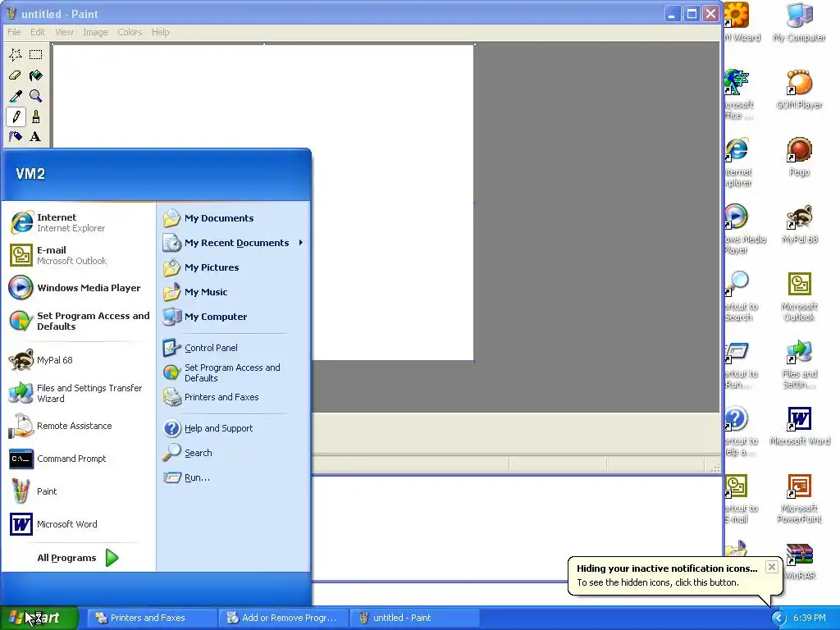
Task: Switch to Printers and Faxes taskbar button
Action: [152, 618]
